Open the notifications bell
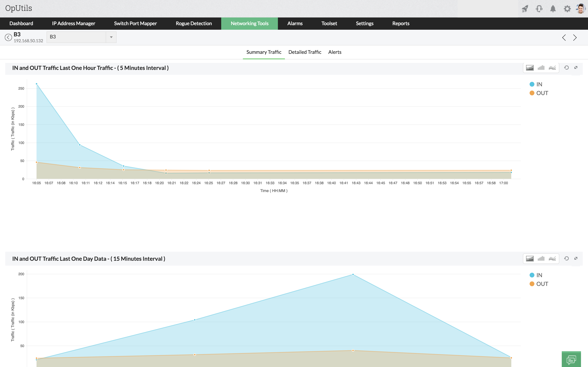 pos(553,9)
